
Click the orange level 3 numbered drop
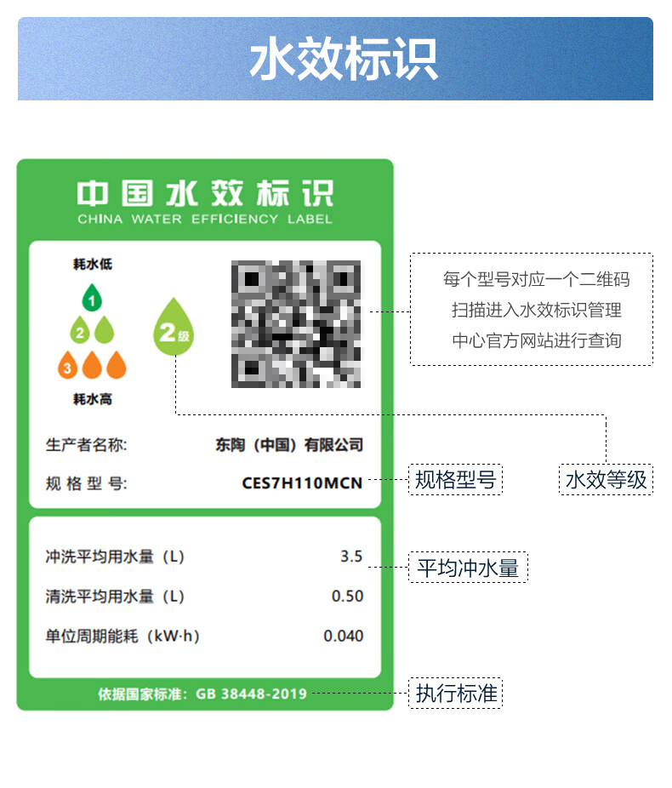coord(68,365)
